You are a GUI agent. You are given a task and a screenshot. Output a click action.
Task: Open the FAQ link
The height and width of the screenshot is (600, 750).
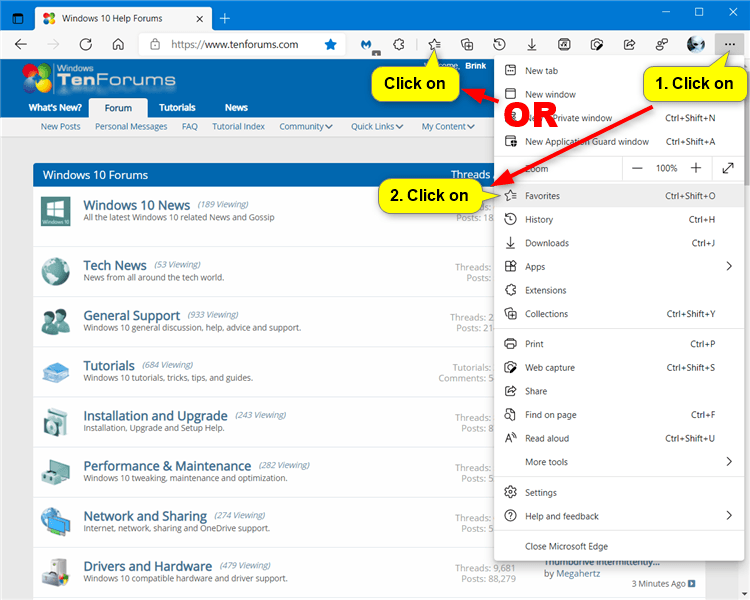(189, 126)
